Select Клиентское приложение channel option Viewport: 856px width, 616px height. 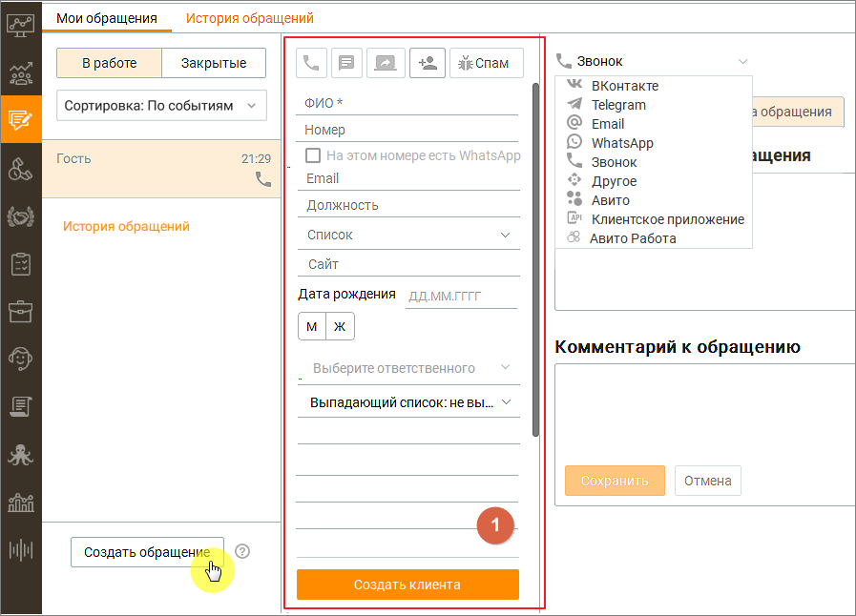click(x=668, y=219)
